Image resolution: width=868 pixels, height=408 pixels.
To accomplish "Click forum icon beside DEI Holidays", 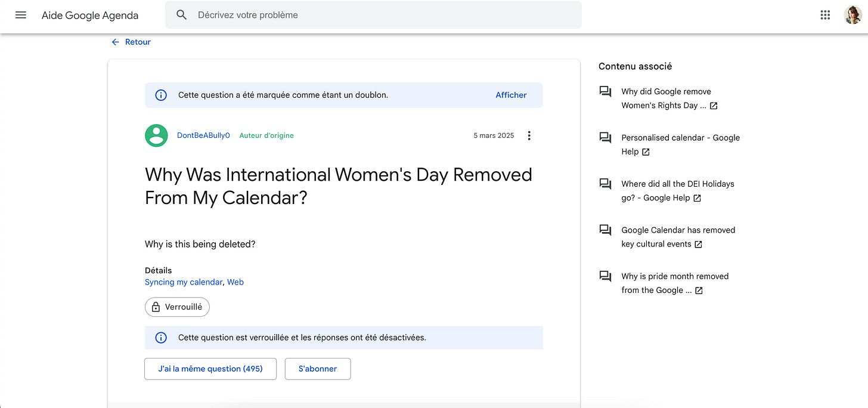I will (x=605, y=184).
